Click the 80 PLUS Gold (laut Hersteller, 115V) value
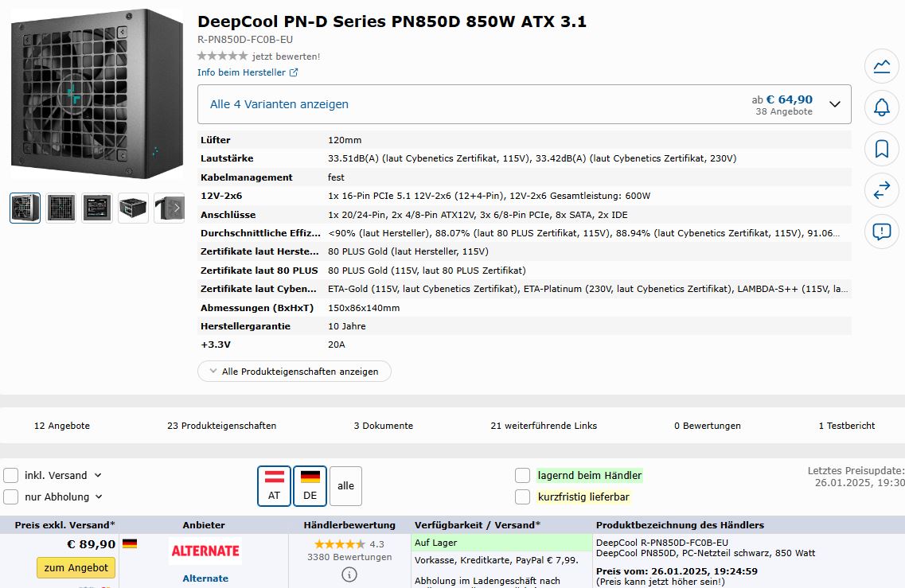Image resolution: width=905 pixels, height=588 pixels. click(x=408, y=251)
